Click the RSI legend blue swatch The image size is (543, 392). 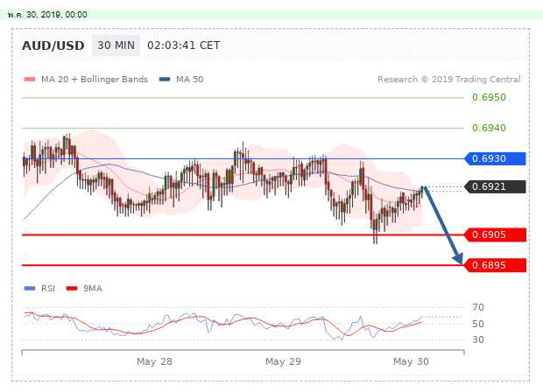coord(30,288)
